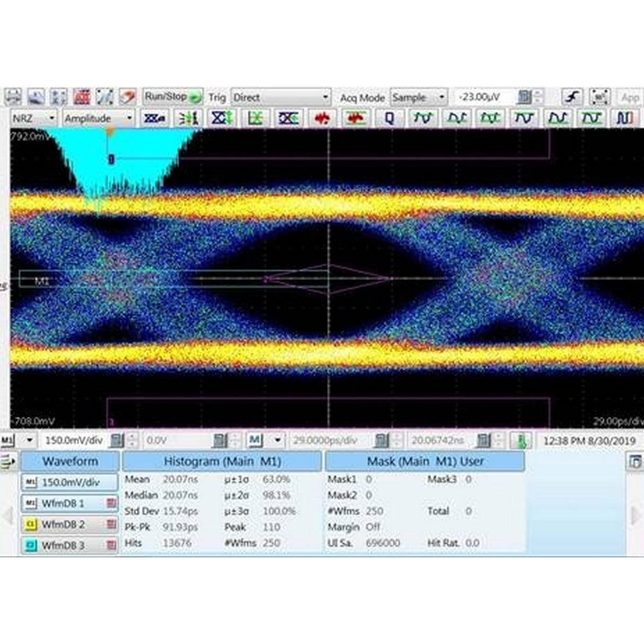Click the App button at top right
Screen dimensions: 644x644
coord(630,98)
